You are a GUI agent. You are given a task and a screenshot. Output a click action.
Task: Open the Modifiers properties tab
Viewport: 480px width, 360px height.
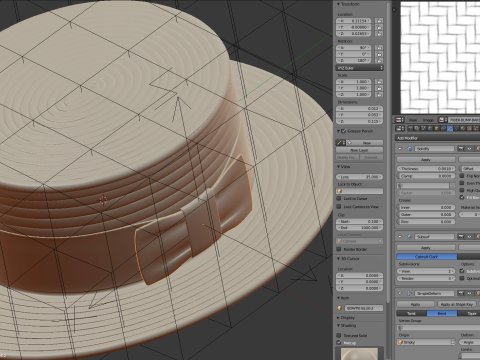click(450, 128)
